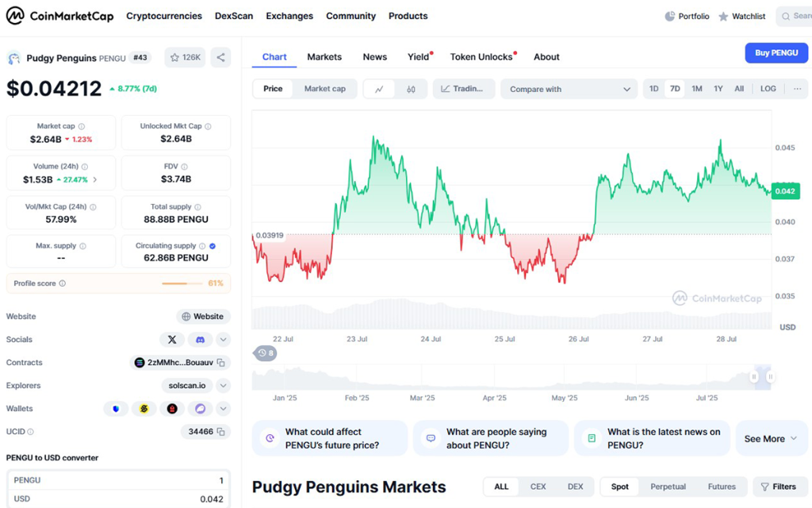The height and width of the screenshot is (508, 812).
Task: Open the Products menu
Action: pos(408,16)
